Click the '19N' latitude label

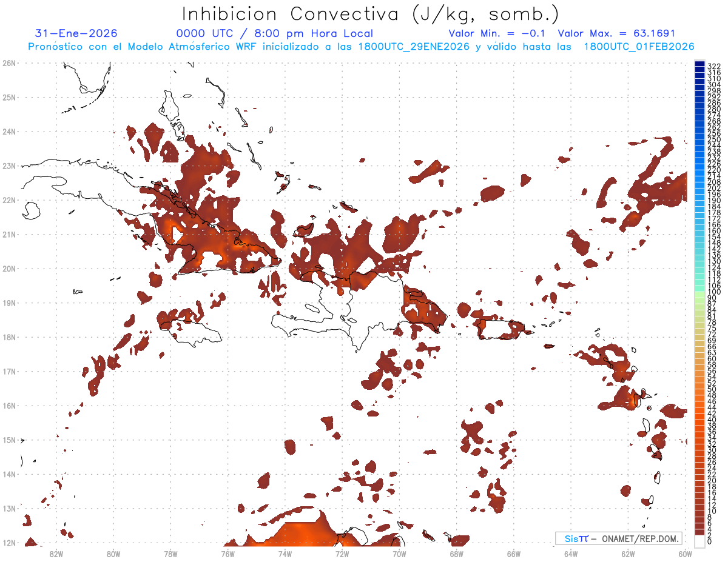(9, 303)
